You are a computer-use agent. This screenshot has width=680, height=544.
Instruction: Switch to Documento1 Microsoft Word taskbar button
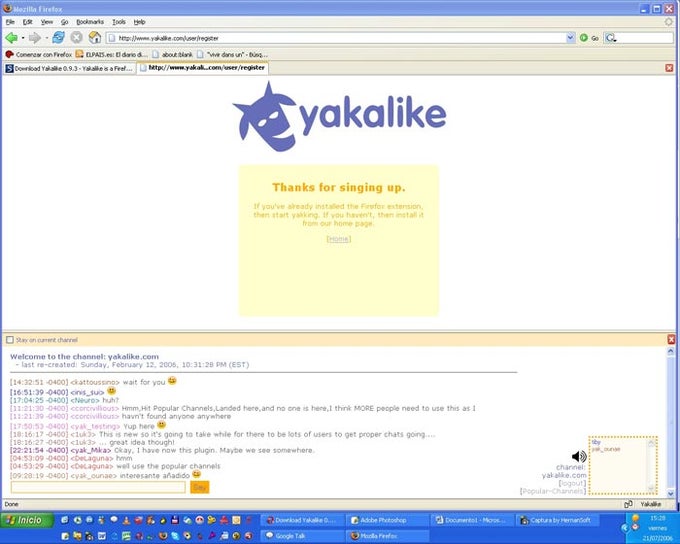click(x=472, y=520)
